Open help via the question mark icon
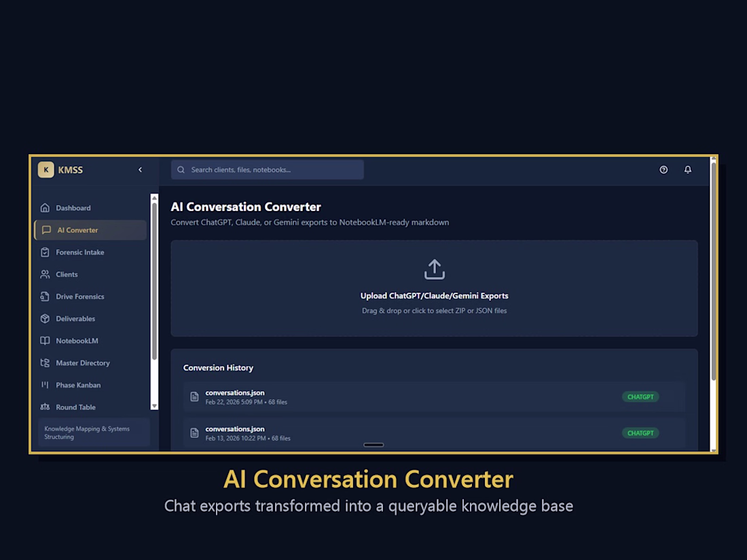The height and width of the screenshot is (560, 747). [663, 170]
